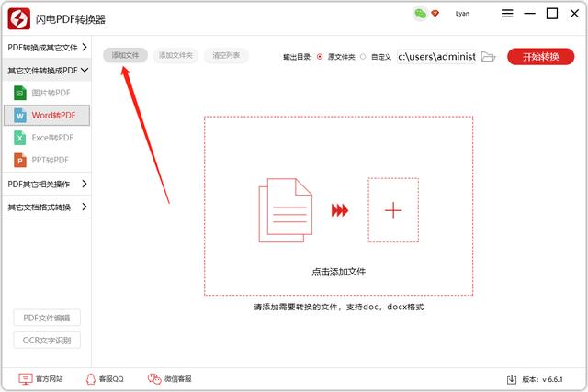Select Excel转PDF in the sidebar
Viewport: 588px width, 392px height.
coord(51,138)
